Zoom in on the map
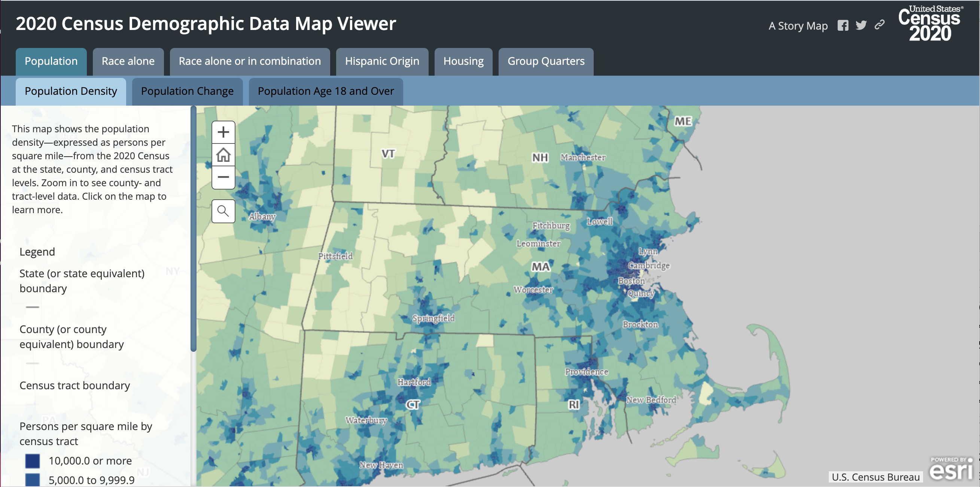980x487 pixels. click(223, 132)
